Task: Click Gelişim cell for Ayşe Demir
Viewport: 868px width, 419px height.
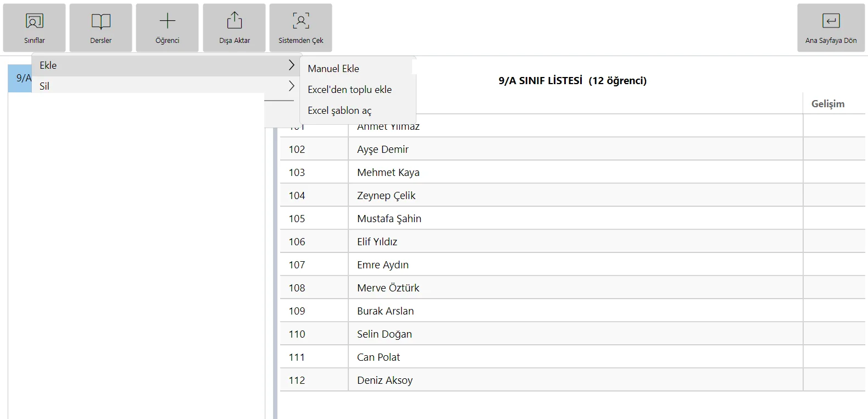Action: 834,150
